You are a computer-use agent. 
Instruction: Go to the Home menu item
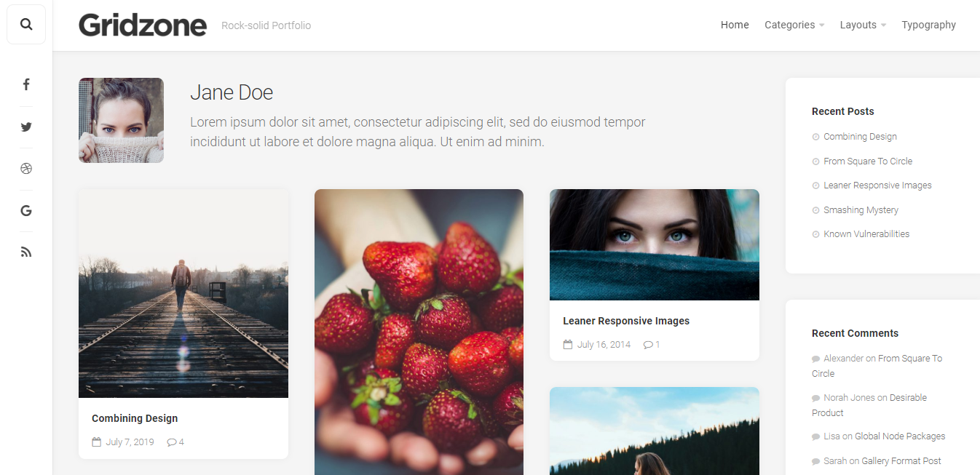[735, 25]
